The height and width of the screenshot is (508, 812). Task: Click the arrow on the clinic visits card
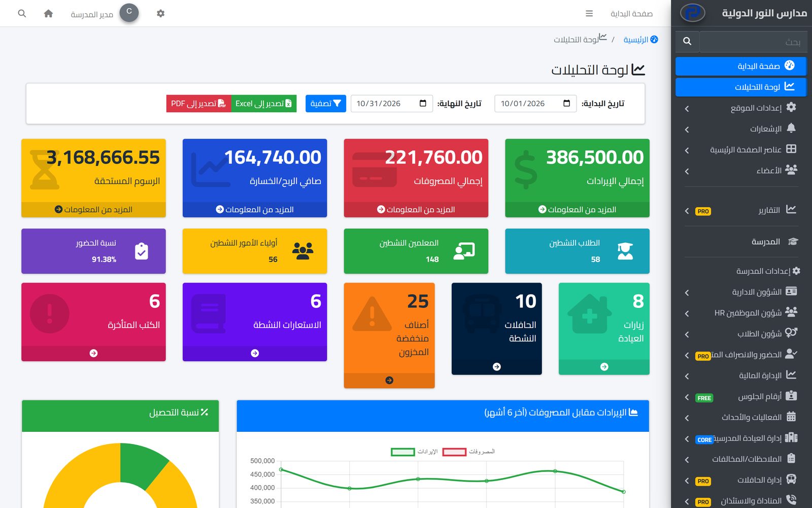(x=604, y=366)
